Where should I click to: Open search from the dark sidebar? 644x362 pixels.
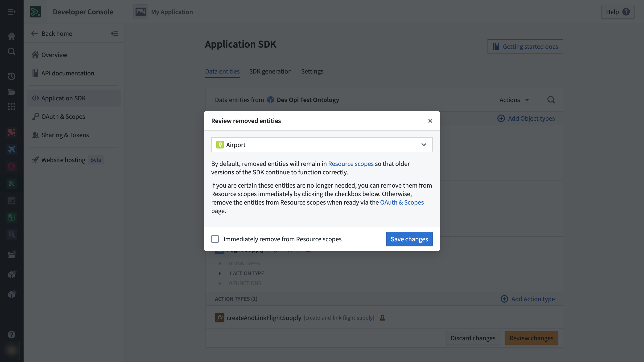pos(12,51)
